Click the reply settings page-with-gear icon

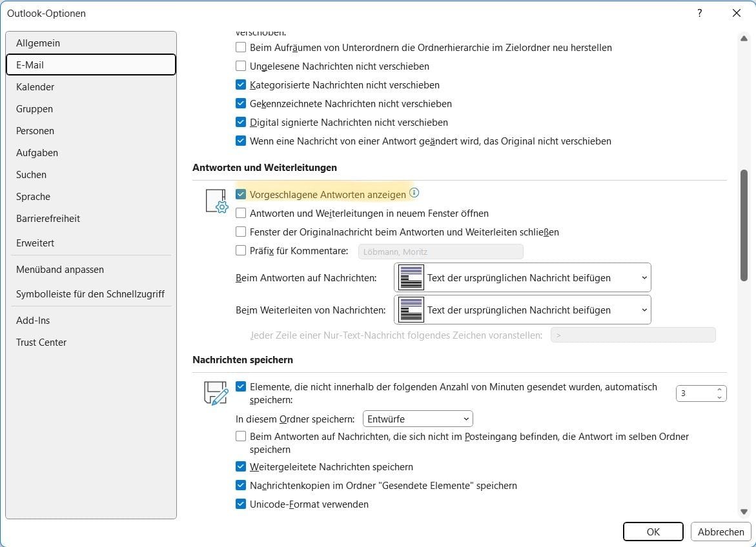click(216, 201)
